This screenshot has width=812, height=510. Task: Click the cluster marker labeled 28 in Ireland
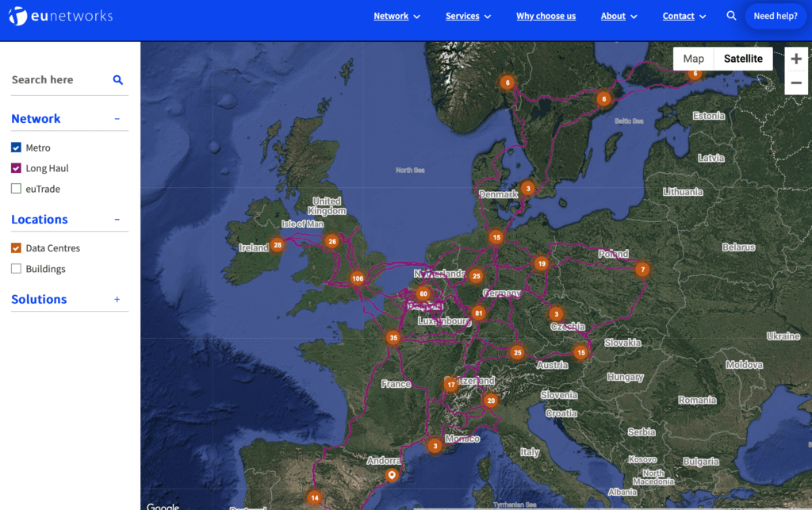(x=277, y=246)
